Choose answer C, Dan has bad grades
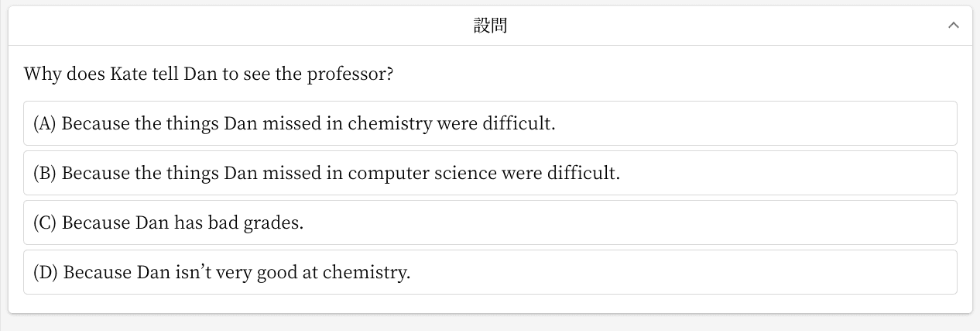Viewport: 980px width, 331px height. tap(490, 222)
